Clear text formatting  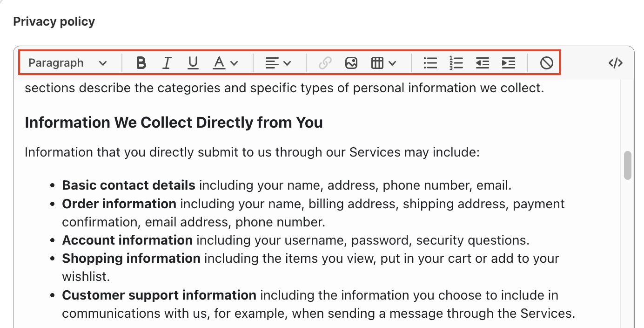pyautogui.click(x=547, y=63)
